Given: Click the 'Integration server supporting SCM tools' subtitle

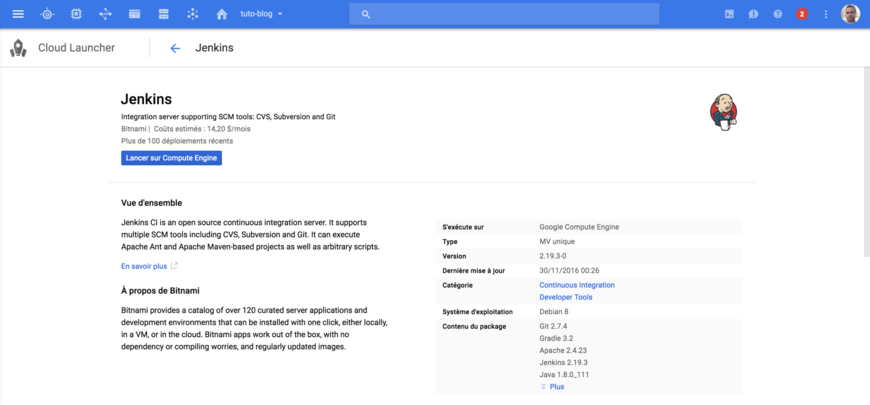Looking at the screenshot, I should pyautogui.click(x=228, y=117).
